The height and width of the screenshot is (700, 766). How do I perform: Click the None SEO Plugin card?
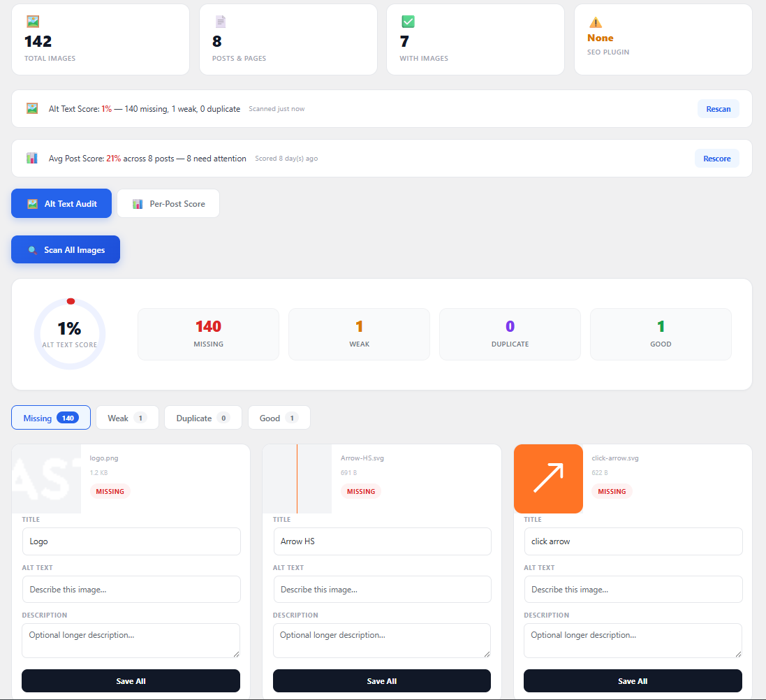coord(663,40)
